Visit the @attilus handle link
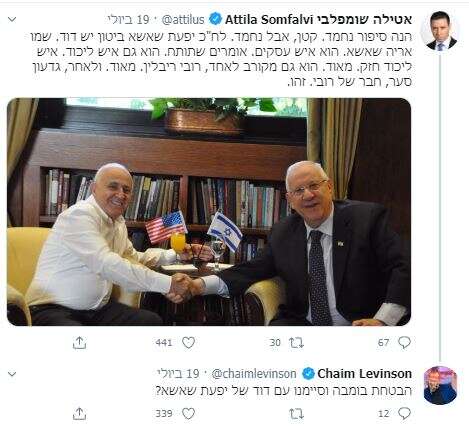This screenshot has width=469, height=426. 183,20
